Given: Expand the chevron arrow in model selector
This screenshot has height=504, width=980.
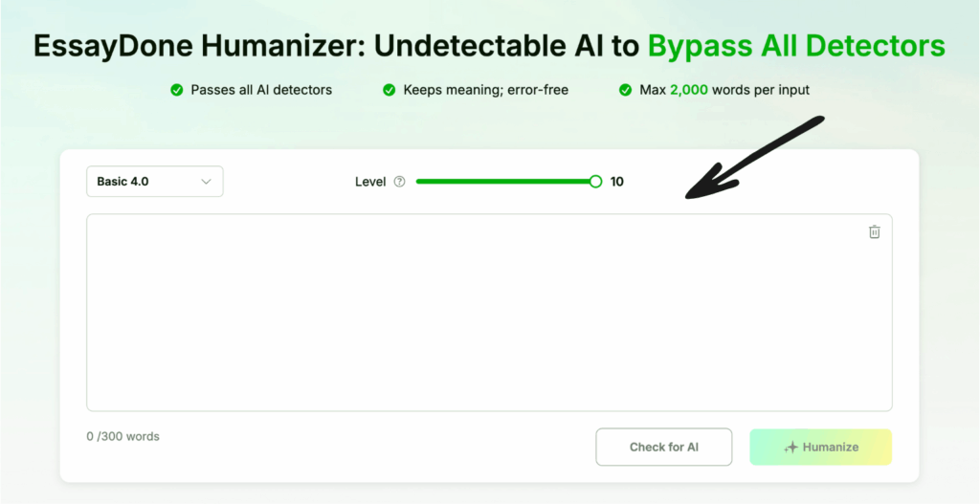Looking at the screenshot, I should tap(206, 182).
